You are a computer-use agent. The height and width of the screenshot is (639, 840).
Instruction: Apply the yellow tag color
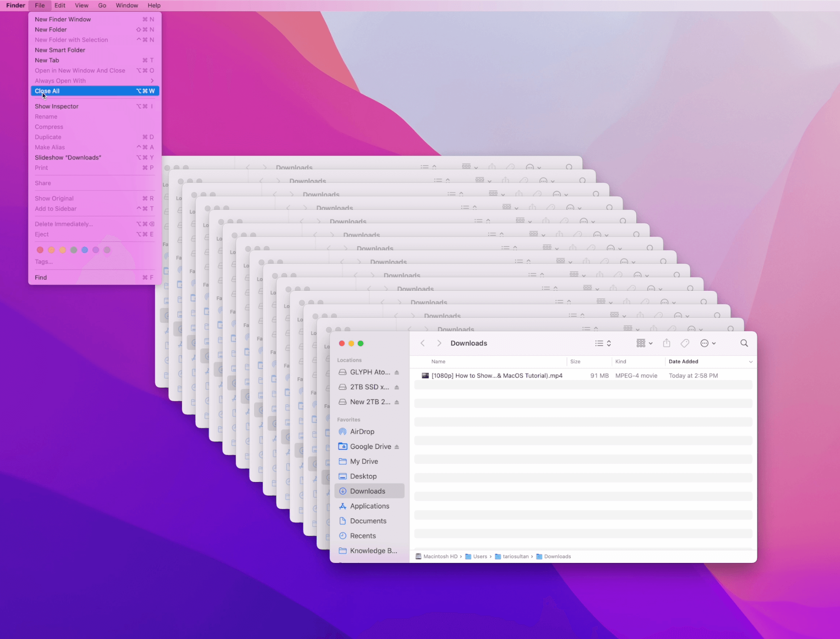(x=62, y=250)
